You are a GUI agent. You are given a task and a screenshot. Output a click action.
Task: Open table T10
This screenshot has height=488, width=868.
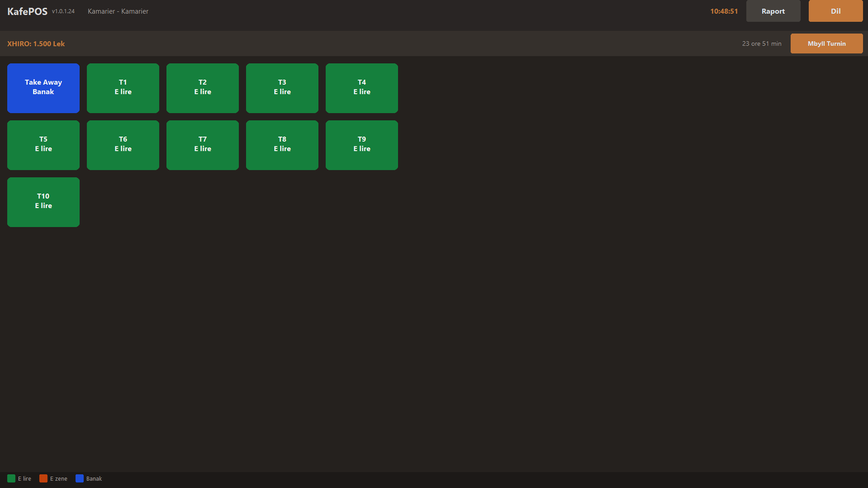click(x=43, y=202)
